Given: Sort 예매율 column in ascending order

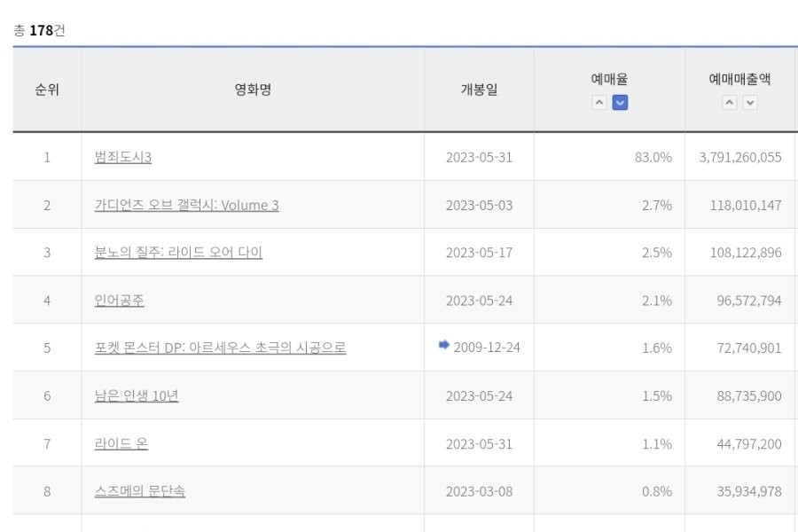Looking at the screenshot, I should 599,103.
